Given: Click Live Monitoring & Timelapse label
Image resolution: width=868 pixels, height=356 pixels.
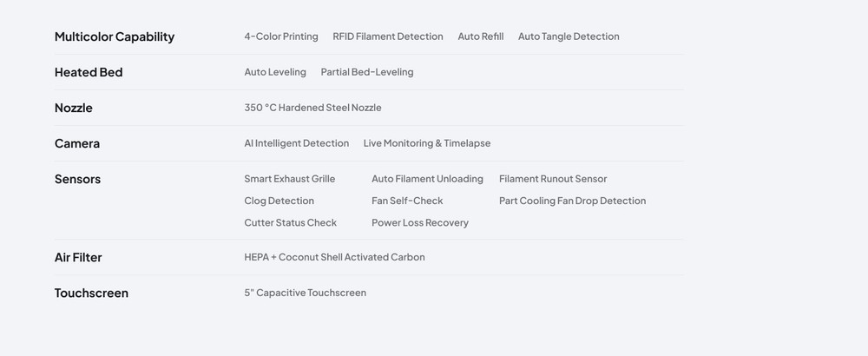Looking at the screenshot, I should (x=427, y=143).
